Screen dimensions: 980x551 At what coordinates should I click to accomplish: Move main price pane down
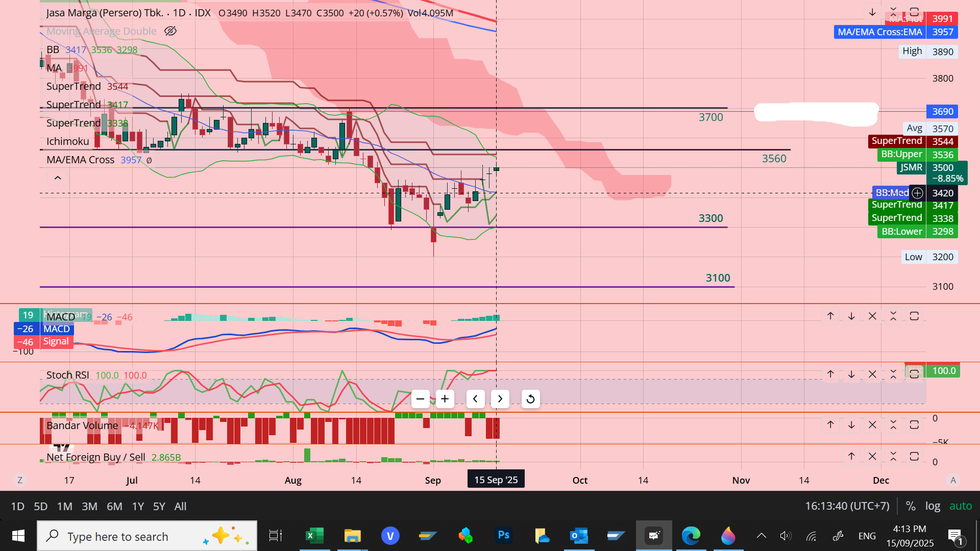pos(872,12)
